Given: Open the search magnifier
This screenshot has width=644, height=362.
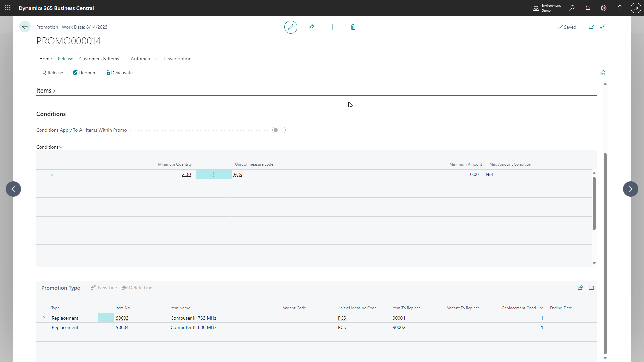Looking at the screenshot, I should 572,8.
